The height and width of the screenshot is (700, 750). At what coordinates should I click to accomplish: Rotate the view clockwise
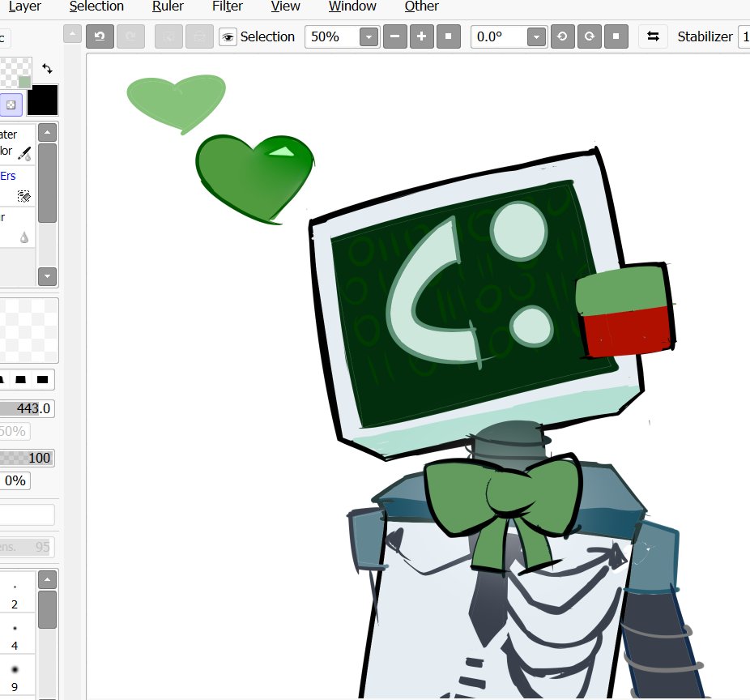[590, 36]
